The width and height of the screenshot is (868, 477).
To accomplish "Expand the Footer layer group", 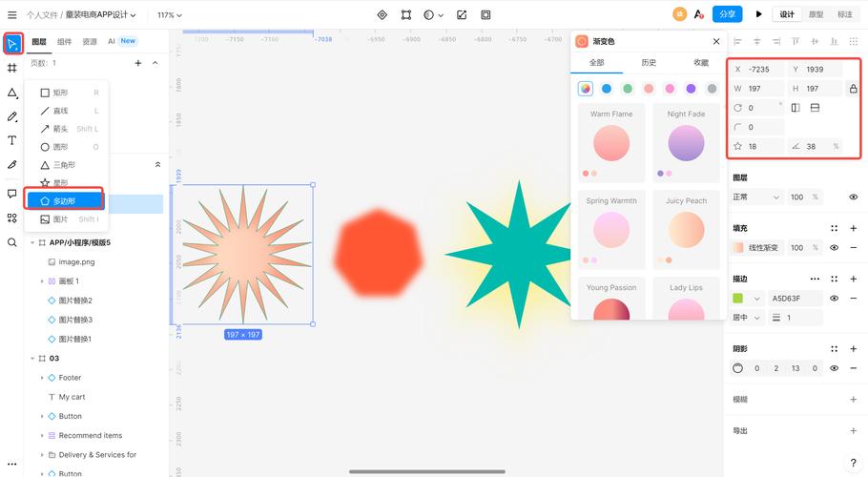I will pyautogui.click(x=42, y=378).
